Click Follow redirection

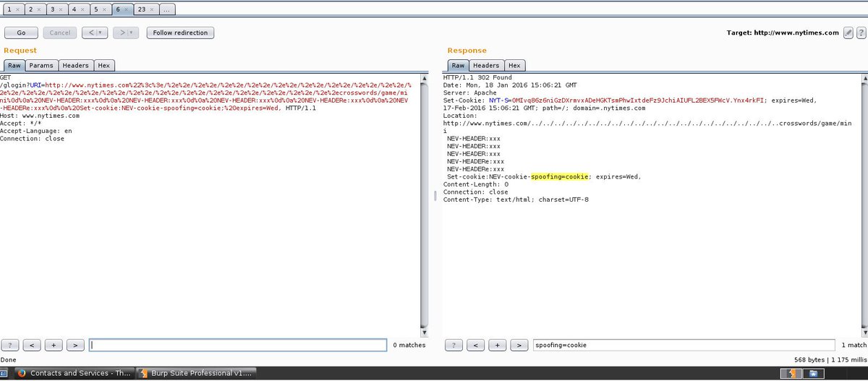coord(180,33)
